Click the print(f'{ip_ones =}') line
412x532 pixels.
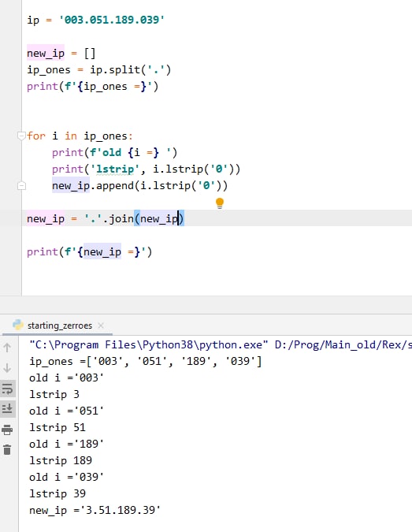[93, 87]
